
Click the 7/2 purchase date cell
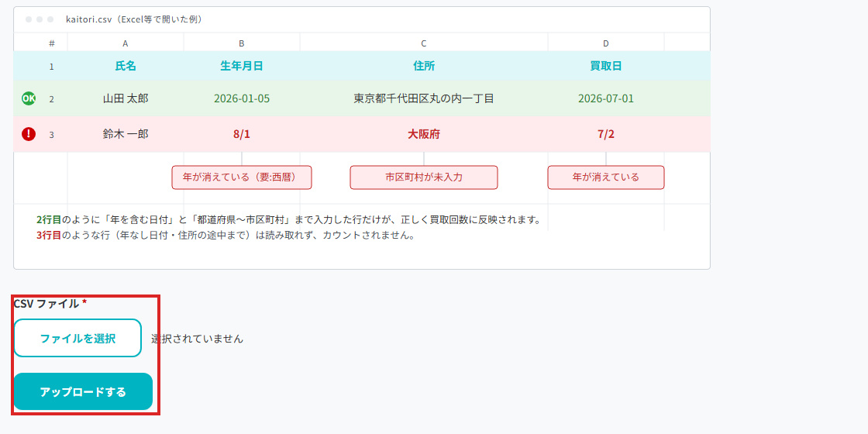pyautogui.click(x=606, y=134)
